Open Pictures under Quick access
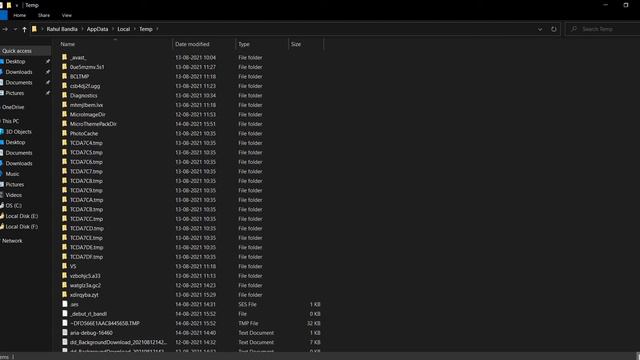The image size is (640, 360). 15,93
